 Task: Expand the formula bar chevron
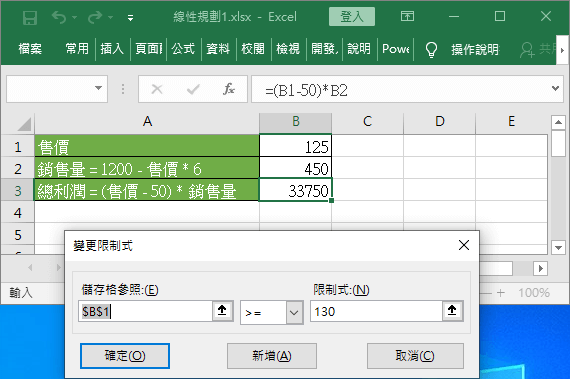(555, 88)
